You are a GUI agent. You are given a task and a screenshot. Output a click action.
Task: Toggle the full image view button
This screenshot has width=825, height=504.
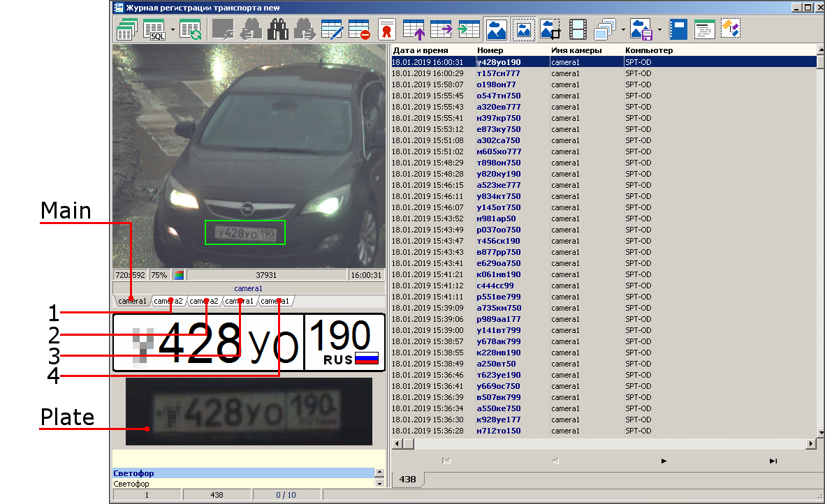tap(496, 29)
